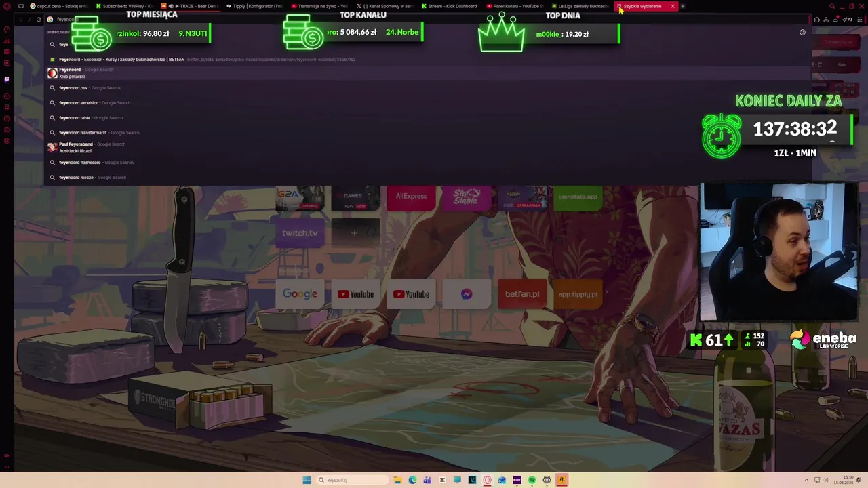Choose the 'feyenoord excelsior' search suggestion
Image resolution: width=868 pixels, height=488 pixels.
(427, 103)
